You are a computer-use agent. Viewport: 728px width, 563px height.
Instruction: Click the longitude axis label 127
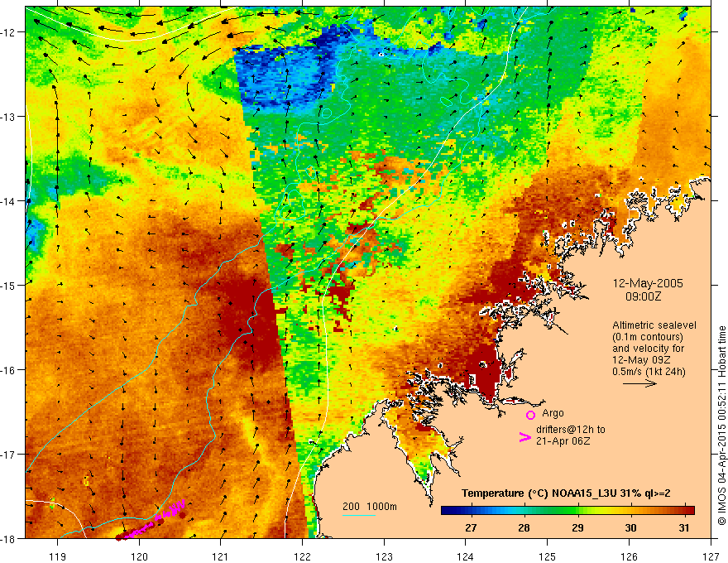[711, 556]
